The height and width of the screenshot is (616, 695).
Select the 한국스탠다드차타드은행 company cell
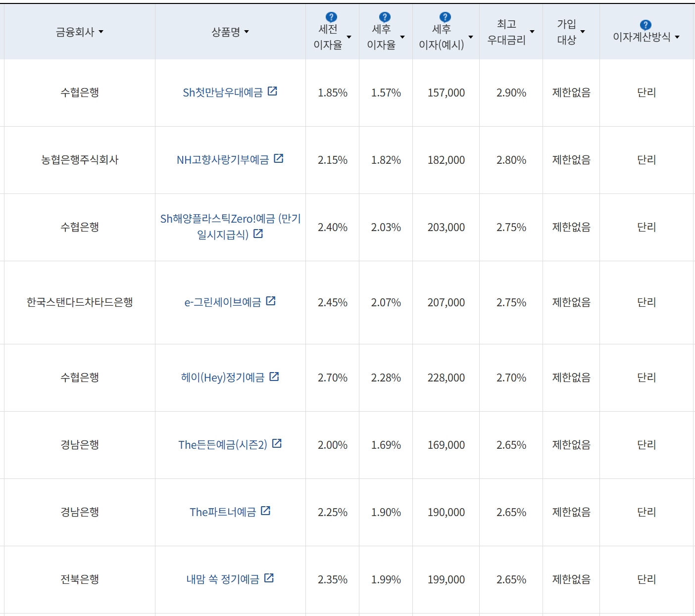point(80,302)
